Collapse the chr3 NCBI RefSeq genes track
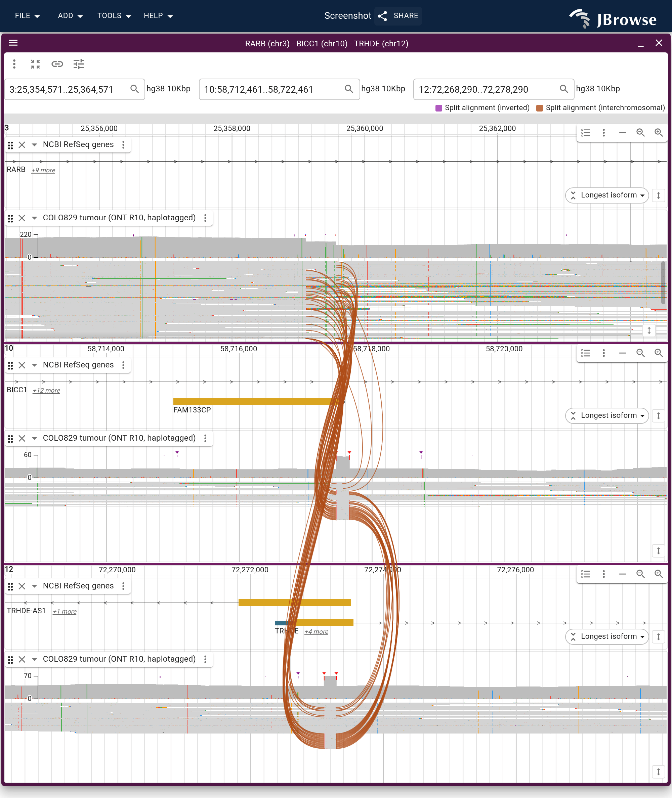This screenshot has height=798, width=672. 34,145
